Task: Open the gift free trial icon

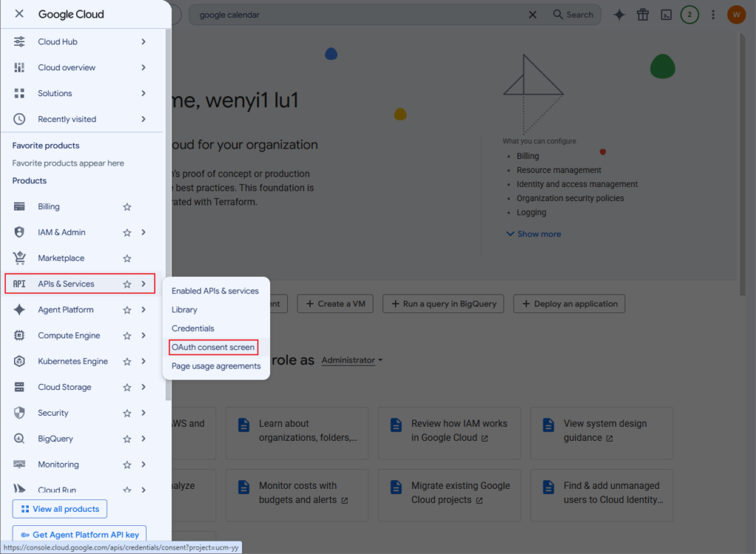Action: click(x=643, y=15)
